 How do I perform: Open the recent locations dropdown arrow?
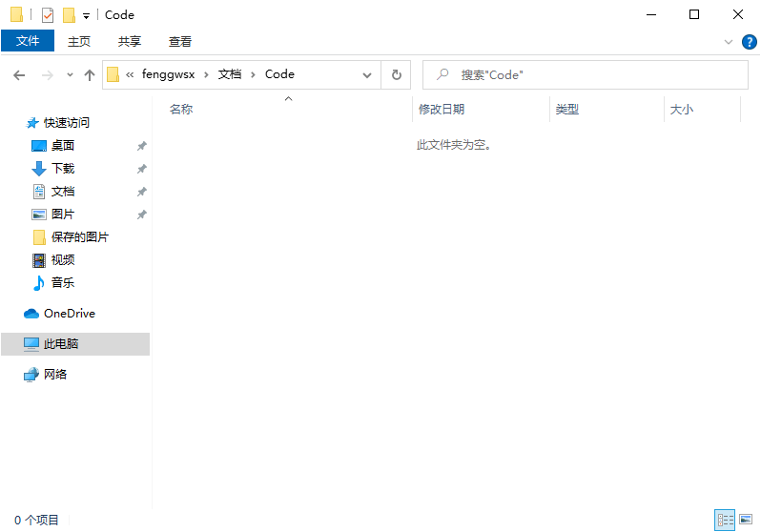(x=70, y=74)
